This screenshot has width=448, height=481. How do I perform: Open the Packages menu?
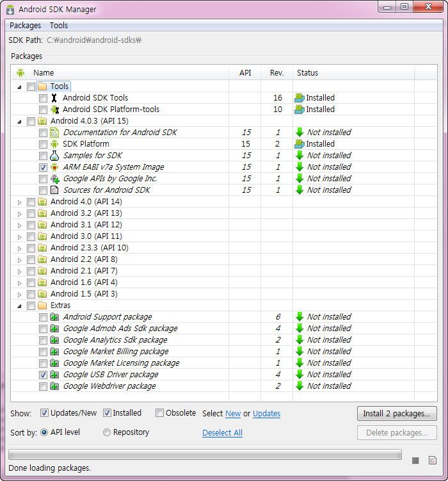25,26
